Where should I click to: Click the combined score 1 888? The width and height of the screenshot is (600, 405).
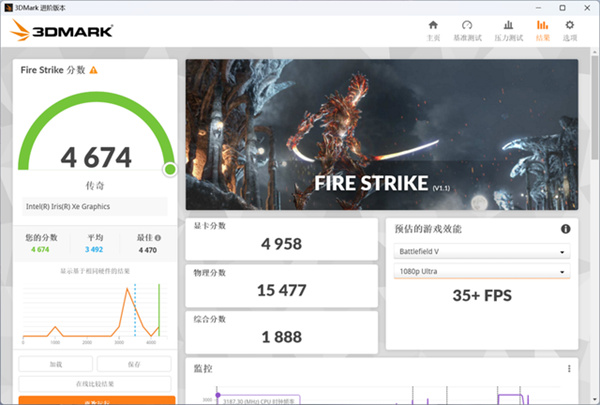(282, 337)
